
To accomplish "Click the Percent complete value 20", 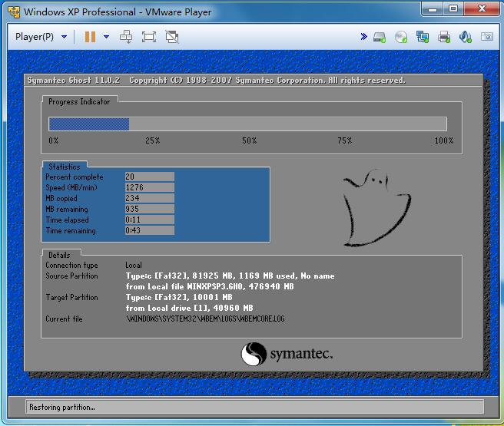I will tap(150, 177).
